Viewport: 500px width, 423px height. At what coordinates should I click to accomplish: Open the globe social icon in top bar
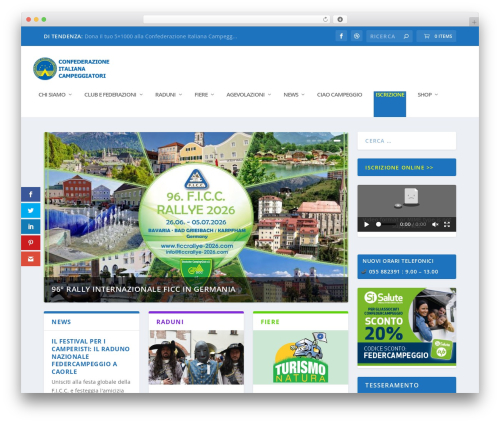(357, 36)
